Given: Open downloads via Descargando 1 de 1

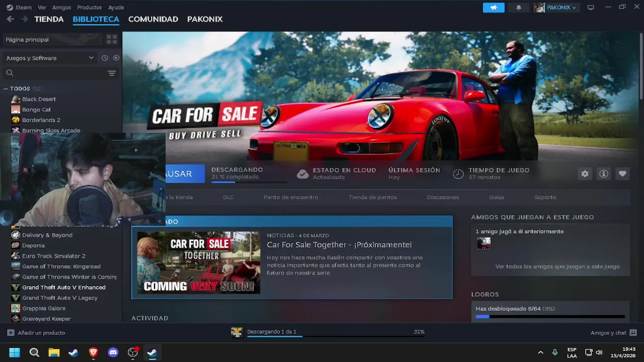Looking at the screenshot, I should [x=272, y=332].
